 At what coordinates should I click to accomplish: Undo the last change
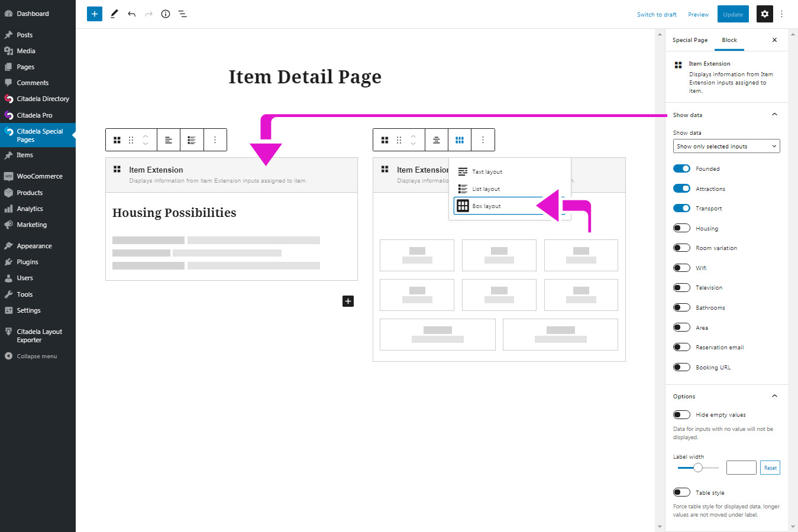(131, 14)
